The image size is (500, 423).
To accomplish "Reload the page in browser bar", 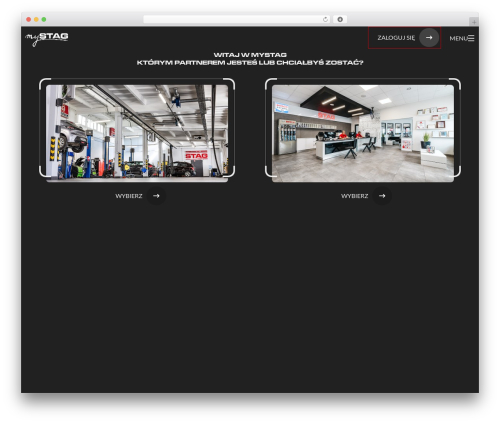I will point(325,19).
